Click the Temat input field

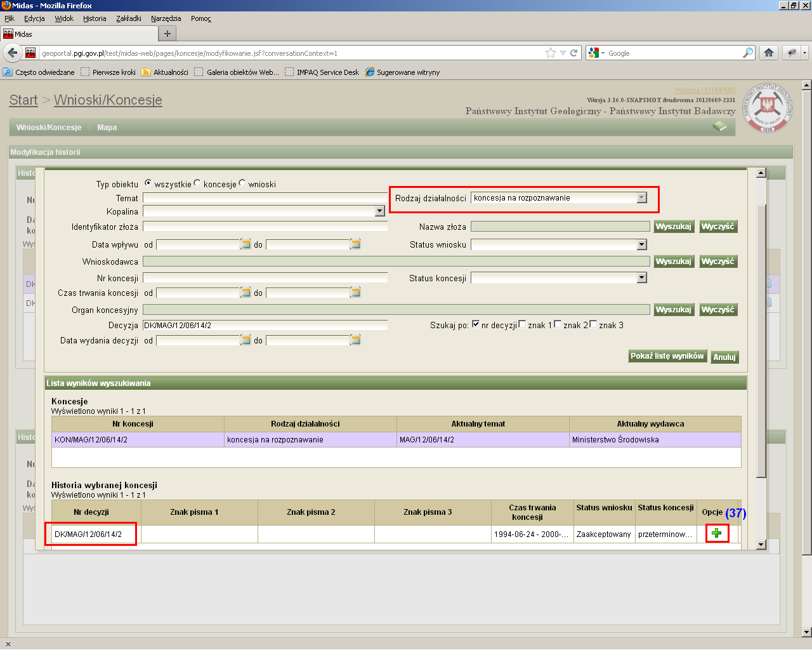[x=265, y=198]
